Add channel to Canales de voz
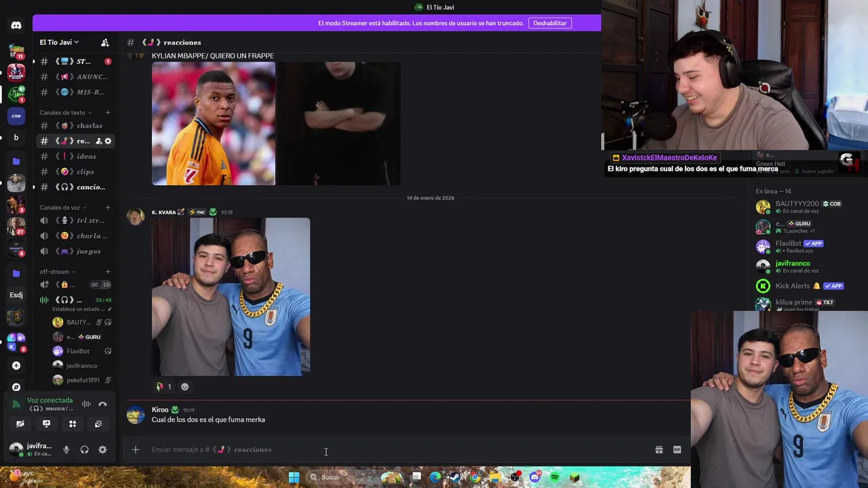Image resolution: width=868 pixels, height=488 pixels. tap(108, 207)
